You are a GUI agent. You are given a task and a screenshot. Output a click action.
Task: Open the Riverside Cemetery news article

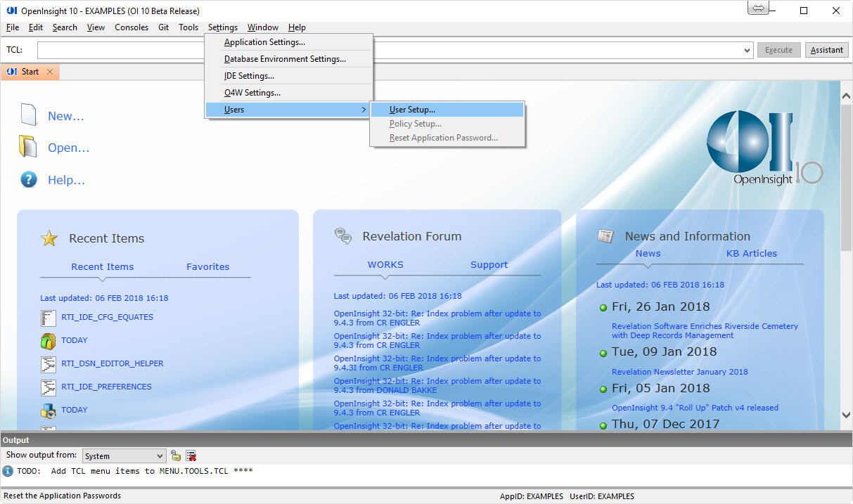705,331
